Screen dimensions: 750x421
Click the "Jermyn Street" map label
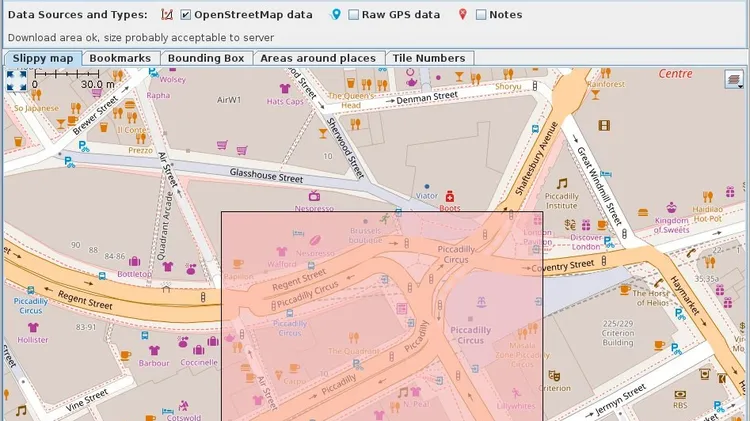point(621,399)
